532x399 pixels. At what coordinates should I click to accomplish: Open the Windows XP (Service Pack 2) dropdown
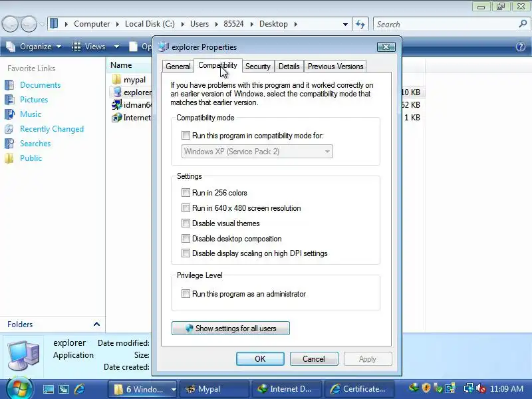[257, 152]
